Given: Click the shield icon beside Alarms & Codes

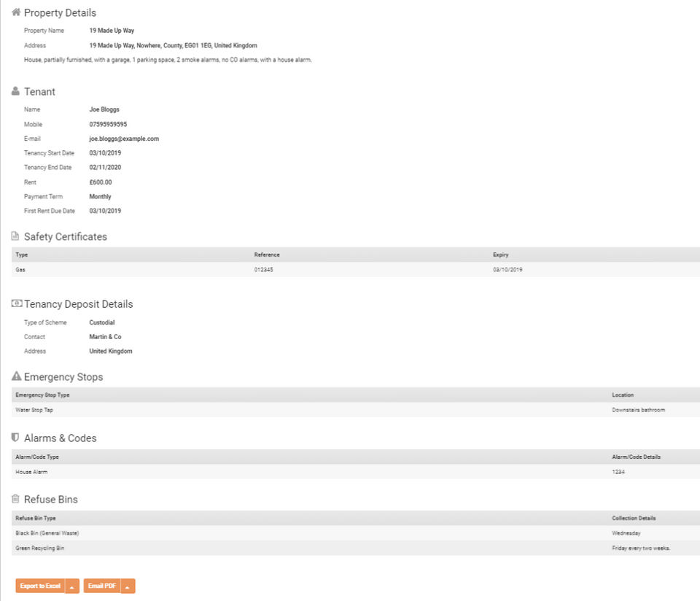Looking at the screenshot, I should click(x=15, y=437).
